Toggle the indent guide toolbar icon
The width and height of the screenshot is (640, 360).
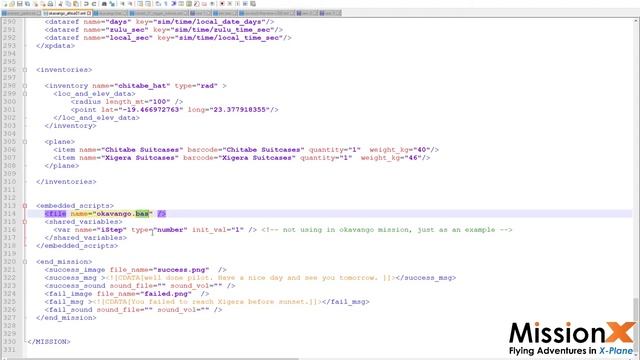click(173, 4)
